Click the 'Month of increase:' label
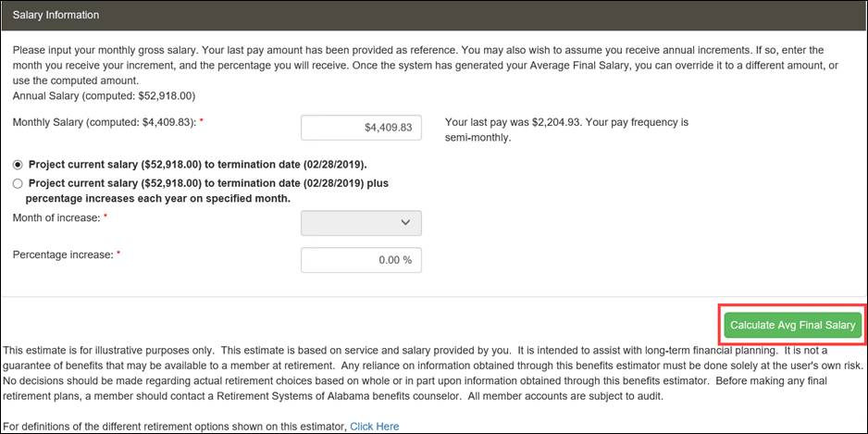This screenshot has width=868, height=434. coord(56,217)
